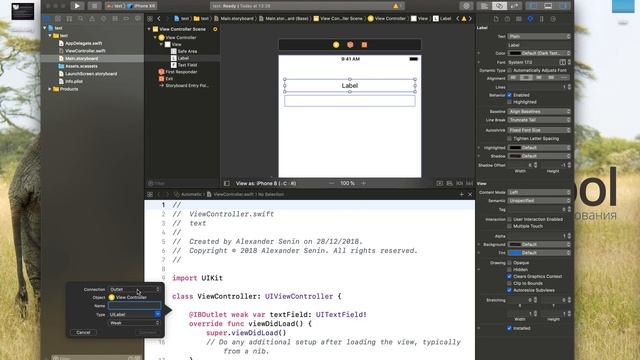The height and width of the screenshot is (360, 640).
Task: Uncheck the Enabled behavior checkbox
Action: pyautogui.click(x=509, y=95)
